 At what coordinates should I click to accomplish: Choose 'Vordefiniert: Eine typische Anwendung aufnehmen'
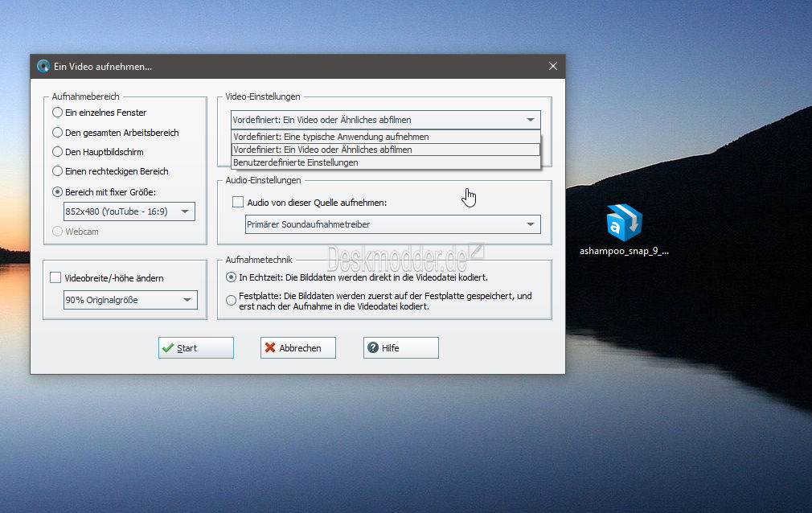(x=385, y=137)
